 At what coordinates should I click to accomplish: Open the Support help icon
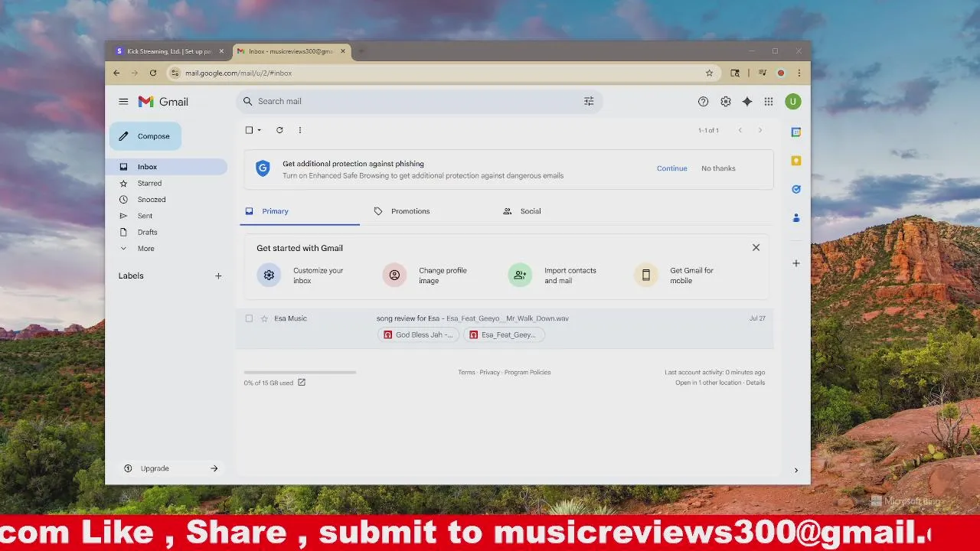703,102
